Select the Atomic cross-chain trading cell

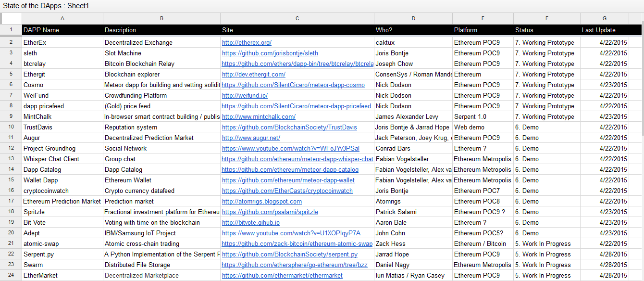click(x=161, y=243)
